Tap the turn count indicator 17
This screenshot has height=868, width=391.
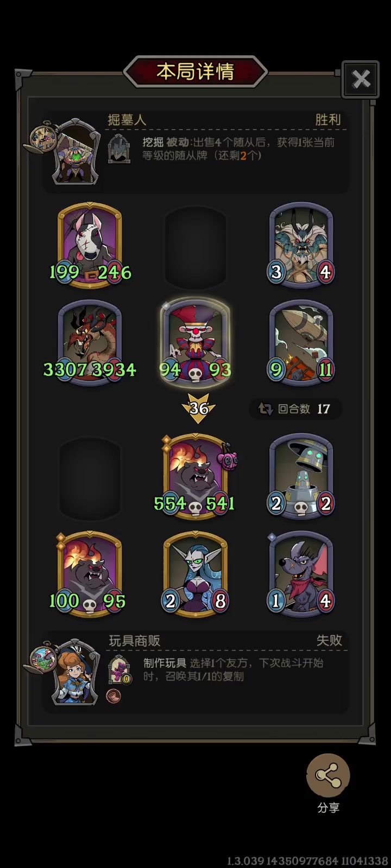point(296,409)
